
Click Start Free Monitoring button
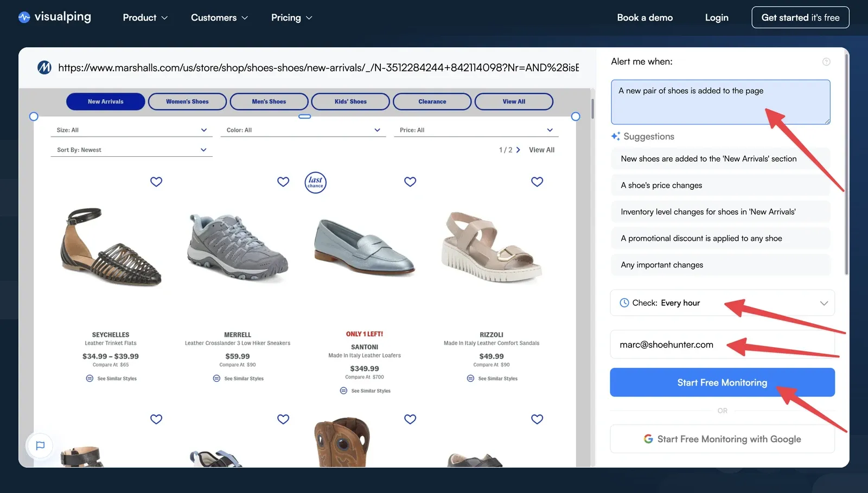[722, 382]
